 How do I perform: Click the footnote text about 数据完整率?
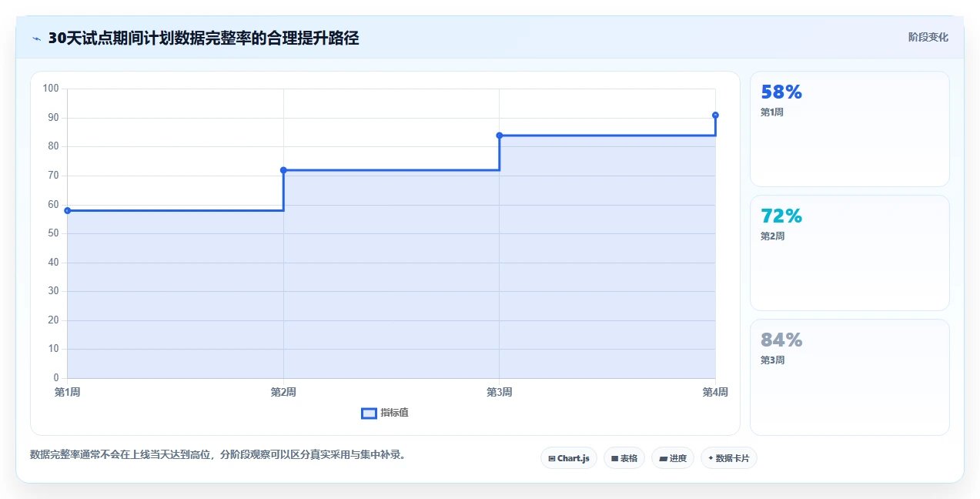(217, 455)
